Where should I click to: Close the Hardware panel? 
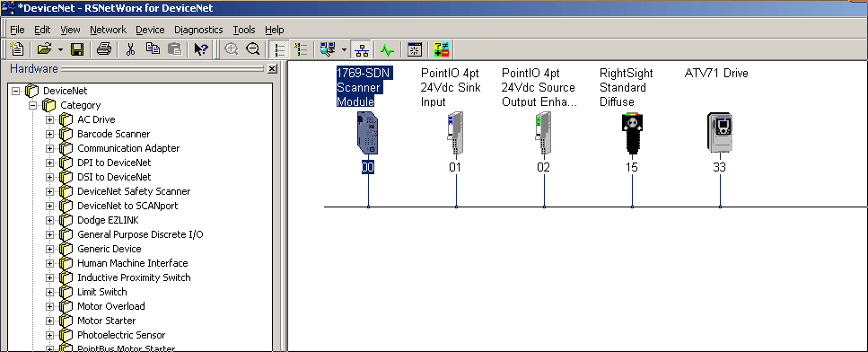tap(272, 68)
